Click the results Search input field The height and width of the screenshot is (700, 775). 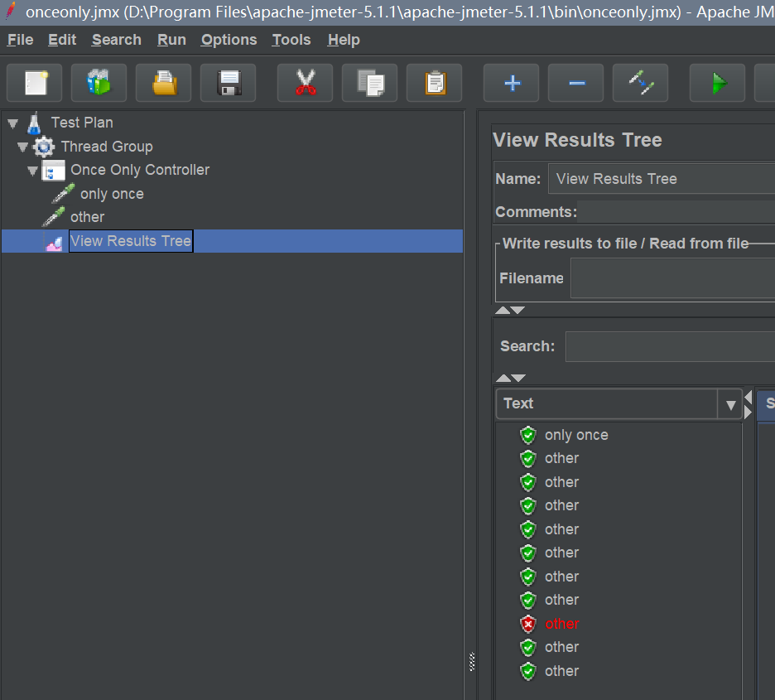pyautogui.click(x=670, y=346)
